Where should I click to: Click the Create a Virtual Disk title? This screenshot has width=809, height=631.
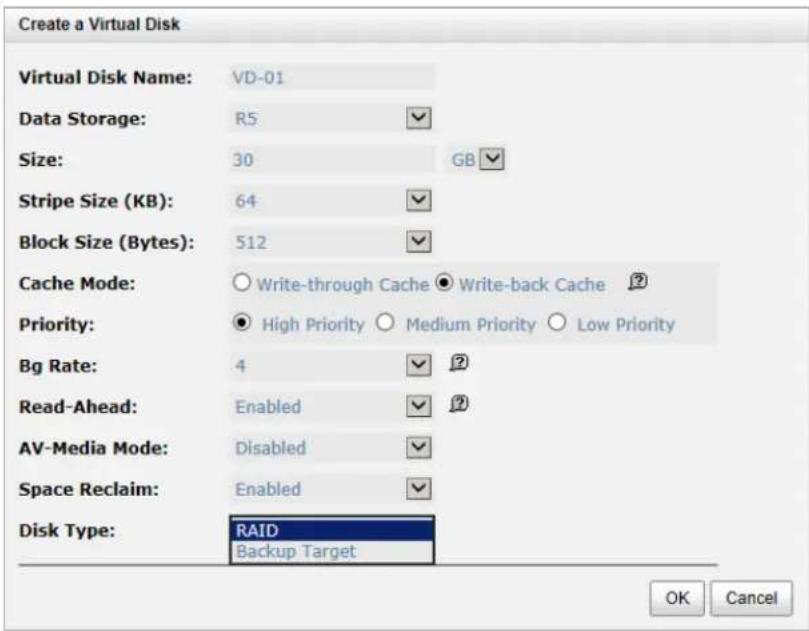point(99,24)
